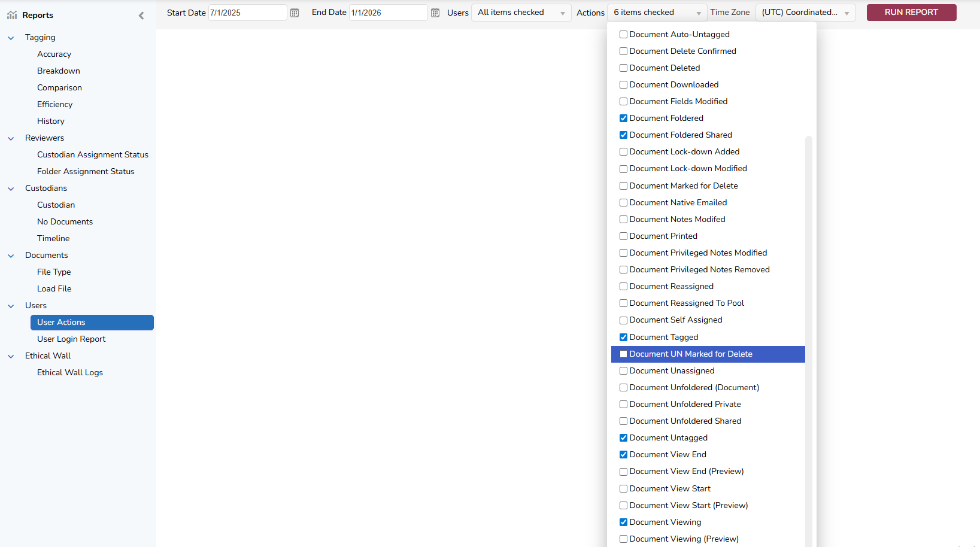This screenshot has height=547, width=980.
Task: Open the Start Date calendar picker icon
Action: (295, 13)
